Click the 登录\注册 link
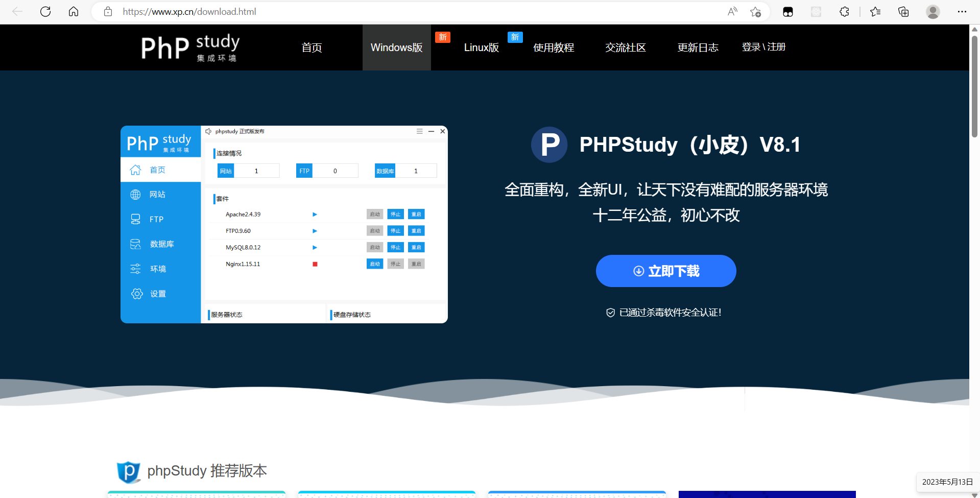980x498 pixels. (x=763, y=47)
